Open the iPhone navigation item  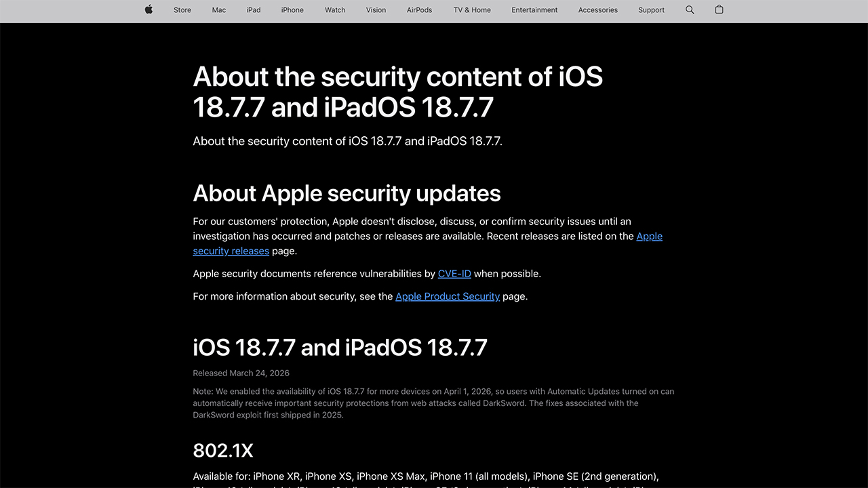coord(292,10)
